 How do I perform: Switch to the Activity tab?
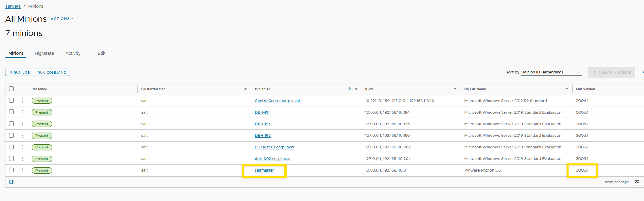[73, 53]
